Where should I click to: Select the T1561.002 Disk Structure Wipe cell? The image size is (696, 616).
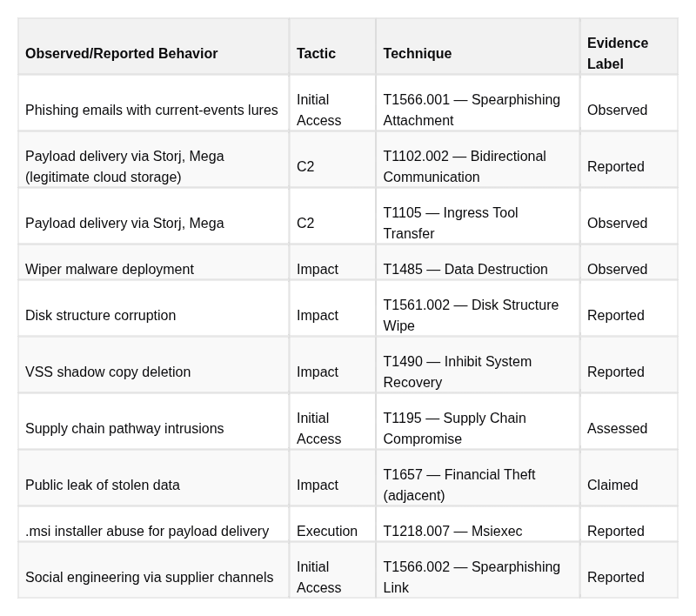[x=478, y=309]
